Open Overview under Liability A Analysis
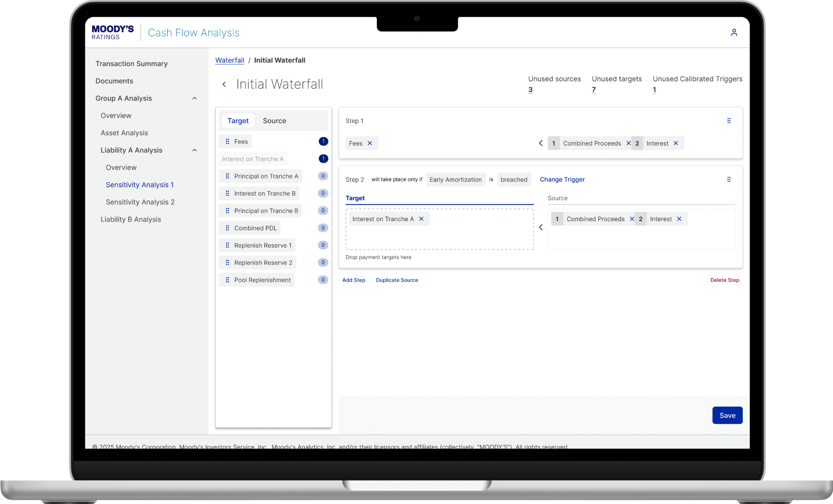Viewport: 833px width, 504px height. (x=121, y=168)
